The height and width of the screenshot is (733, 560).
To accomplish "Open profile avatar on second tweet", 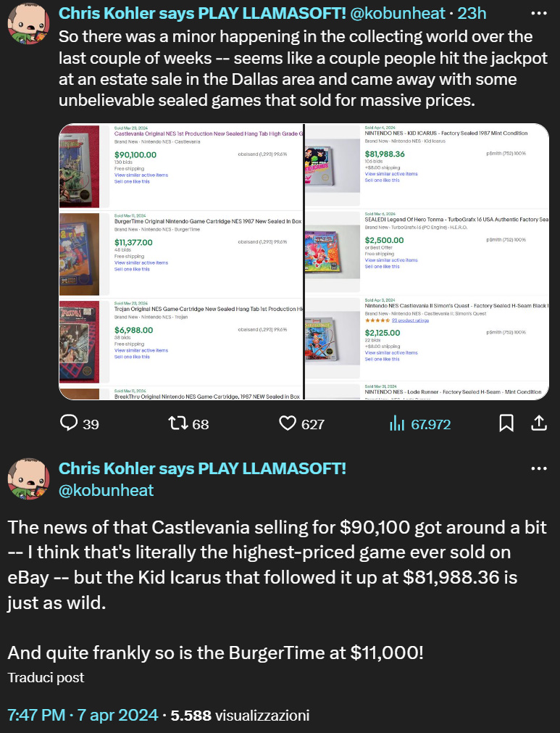I will point(28,479).
